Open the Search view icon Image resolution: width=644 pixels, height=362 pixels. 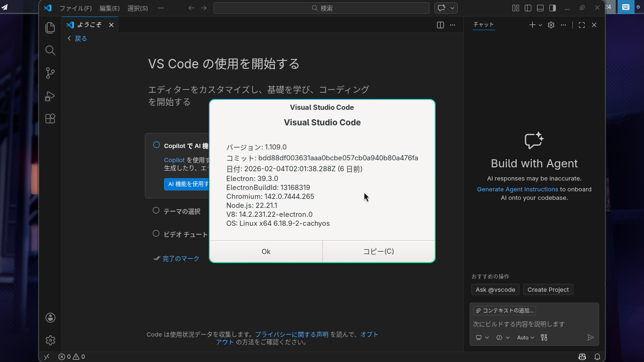tap(50, 50)
